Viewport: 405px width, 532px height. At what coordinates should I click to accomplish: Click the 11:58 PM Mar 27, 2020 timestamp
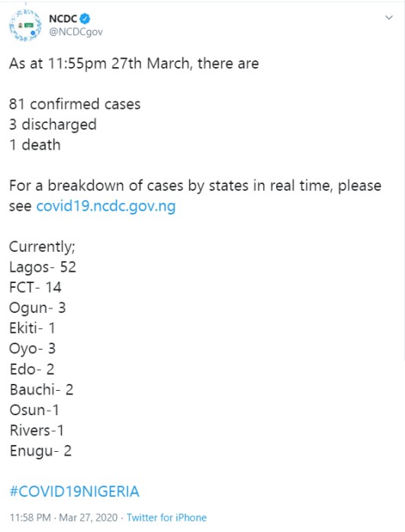[x=63, y=517]
